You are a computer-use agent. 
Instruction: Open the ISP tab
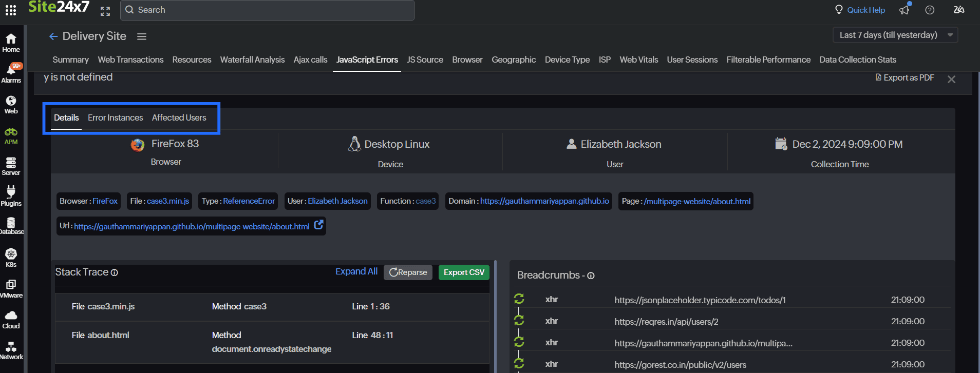(x=605, y=60)
